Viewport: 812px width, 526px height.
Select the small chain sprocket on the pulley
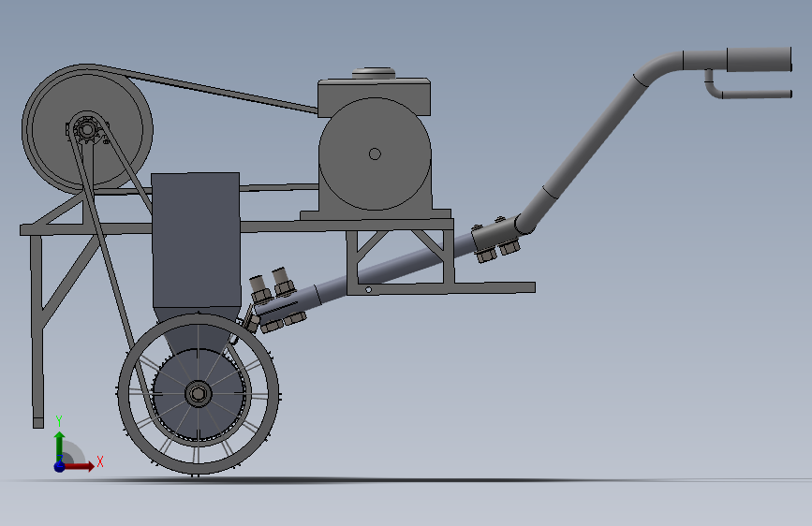click(x=86, y=128)
